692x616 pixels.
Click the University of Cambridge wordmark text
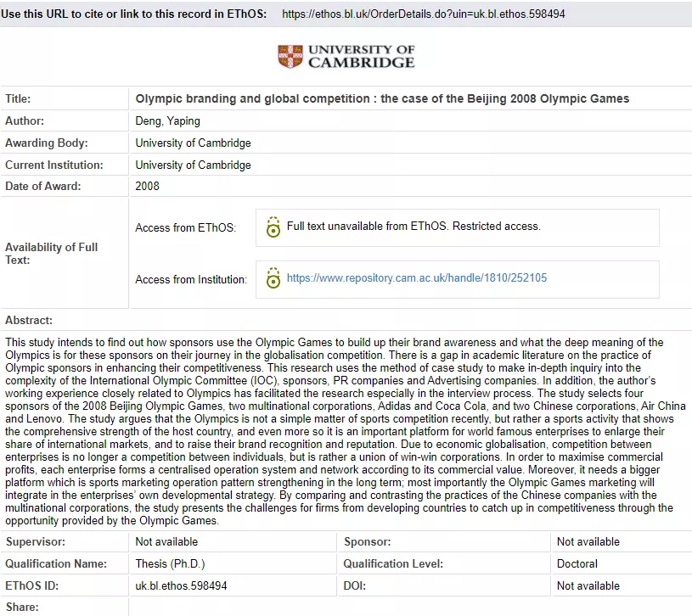pos(361,57)
